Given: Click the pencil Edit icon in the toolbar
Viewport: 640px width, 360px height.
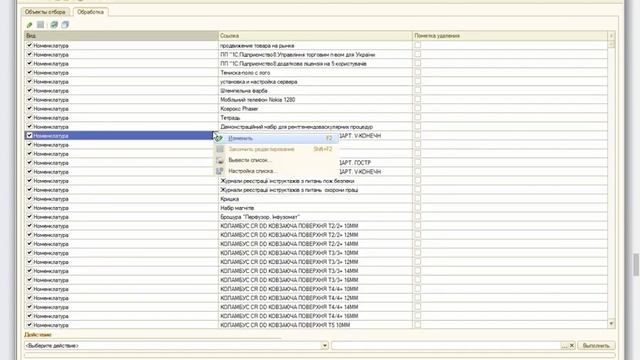Looking at the screenshot, I should click(x=29, y=25).
